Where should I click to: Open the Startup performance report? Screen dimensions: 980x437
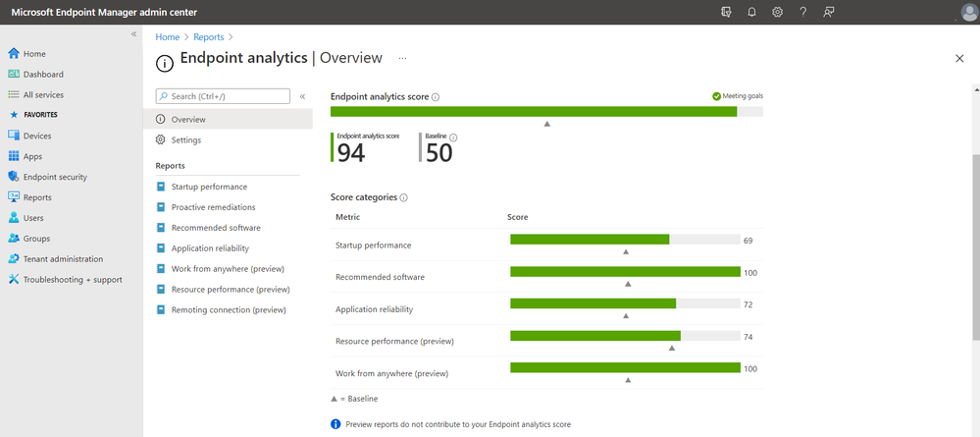click(x=209, y=187)
